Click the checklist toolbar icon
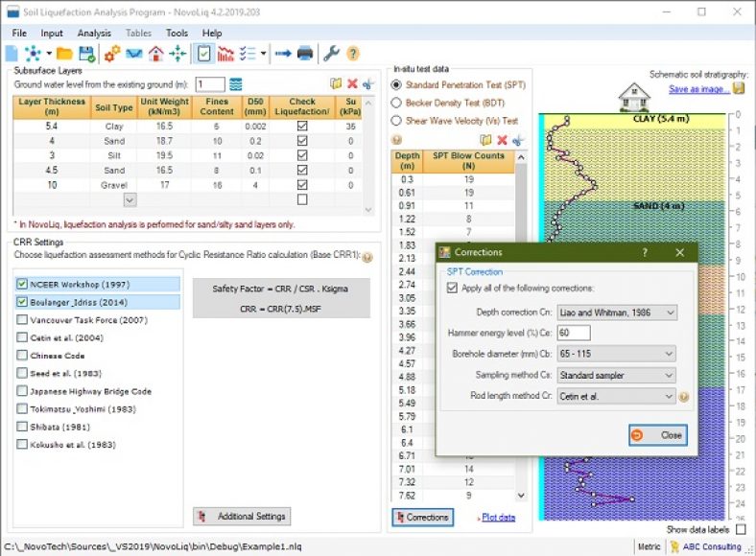Image resolution: width=756 pixels, height=556 pixels. 248,54
